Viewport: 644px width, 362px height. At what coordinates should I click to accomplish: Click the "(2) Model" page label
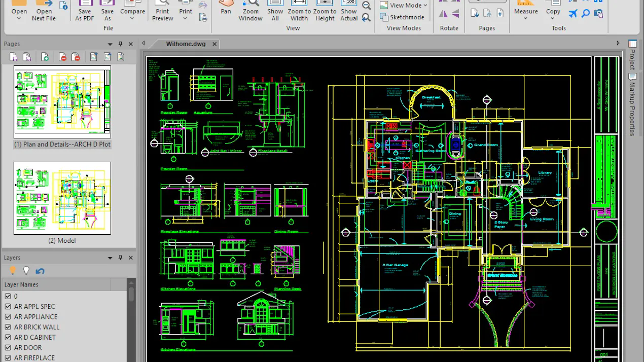pos(62,241)
